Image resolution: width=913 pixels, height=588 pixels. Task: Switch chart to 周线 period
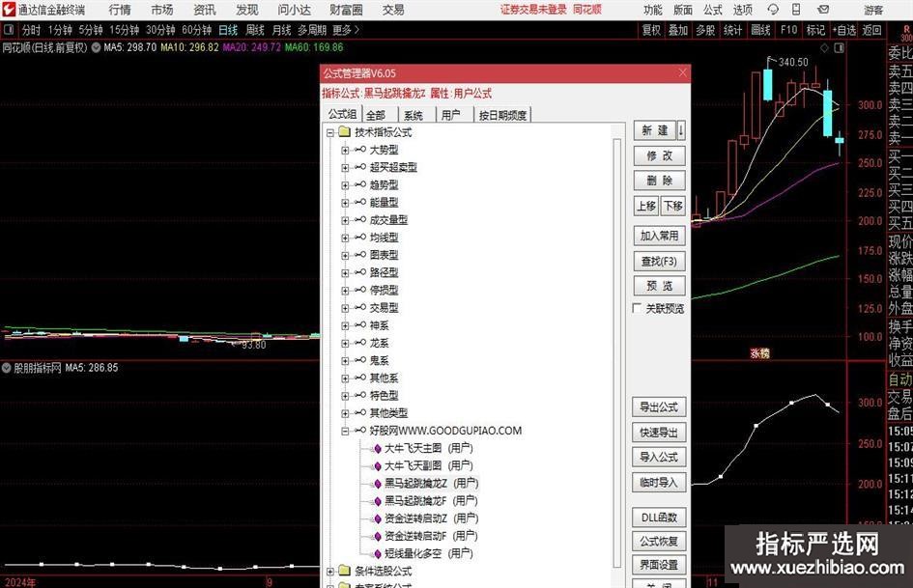coord(255,30)
